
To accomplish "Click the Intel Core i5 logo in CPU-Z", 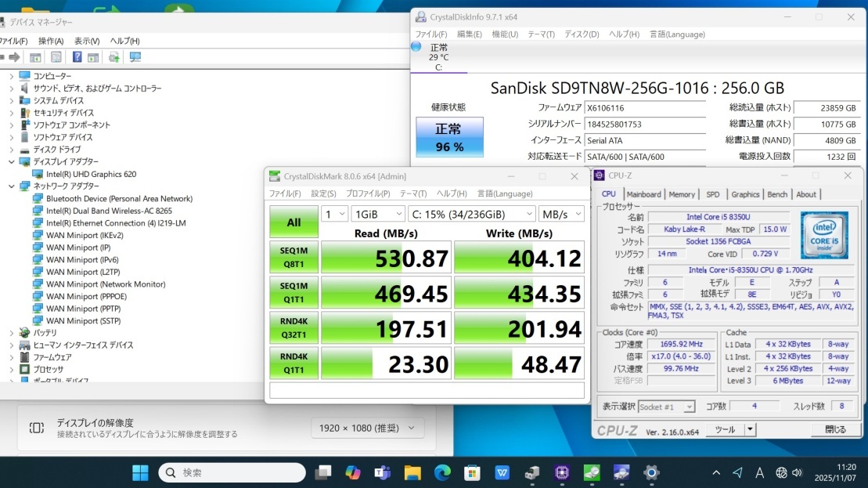I will pyautogui.click(x=824, y=234).
